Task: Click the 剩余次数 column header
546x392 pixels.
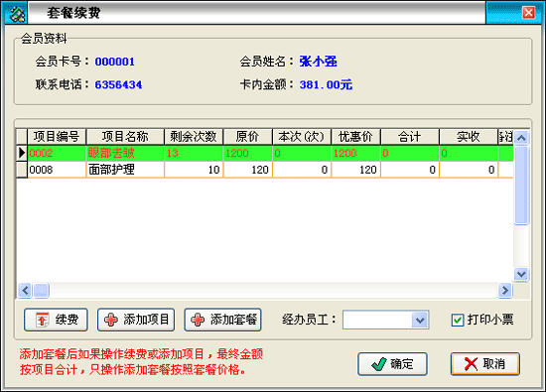Action: point(194,137)
